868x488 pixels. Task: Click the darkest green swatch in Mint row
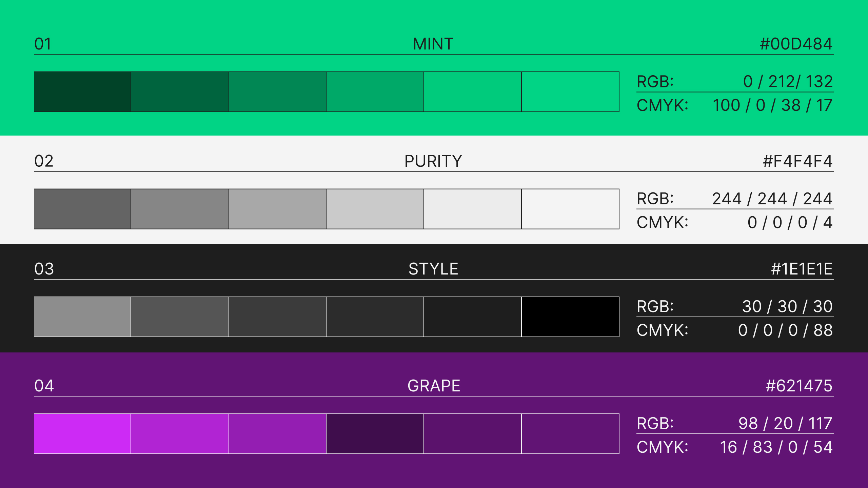tap(82, 92)
